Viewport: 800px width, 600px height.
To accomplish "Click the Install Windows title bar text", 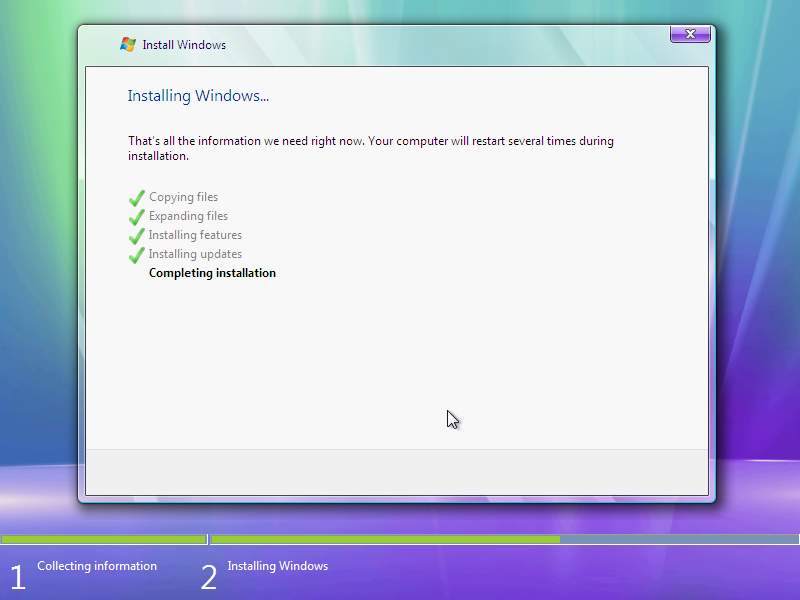I will (x=184, y=44).
